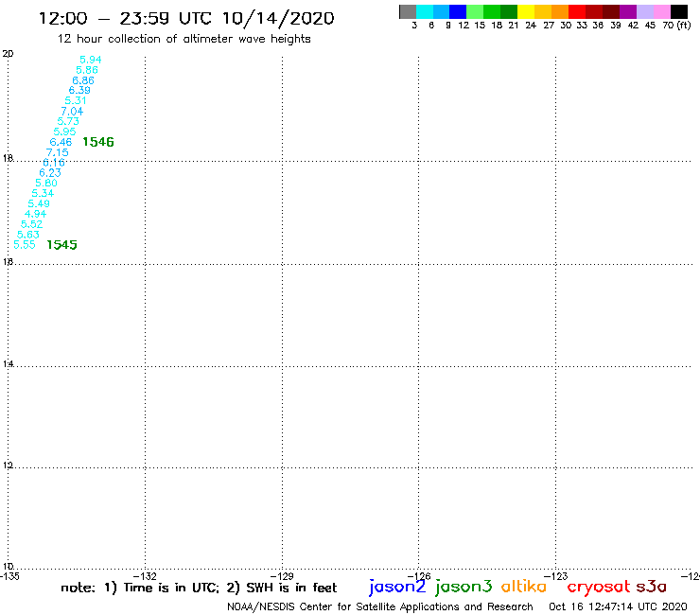Select the 6.23 reading
This screenshot has height=615, width=700.
click(x=50, y=173)
